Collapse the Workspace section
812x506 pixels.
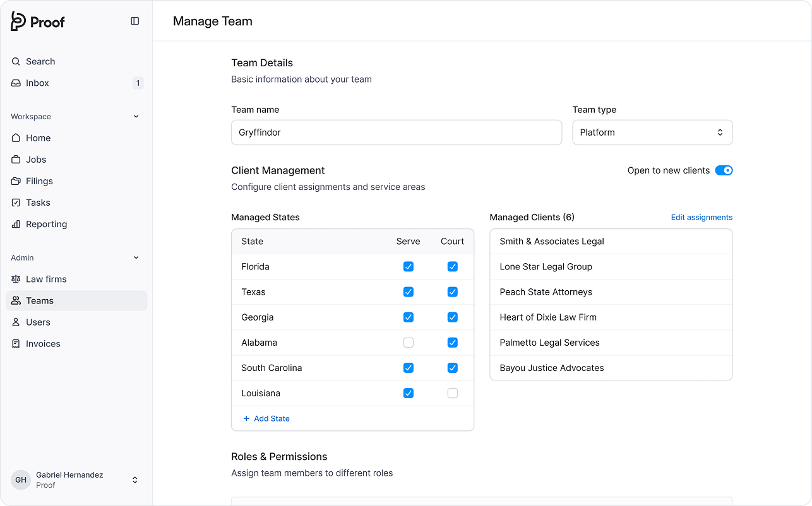pyautogui.click(x=136, y=116)
